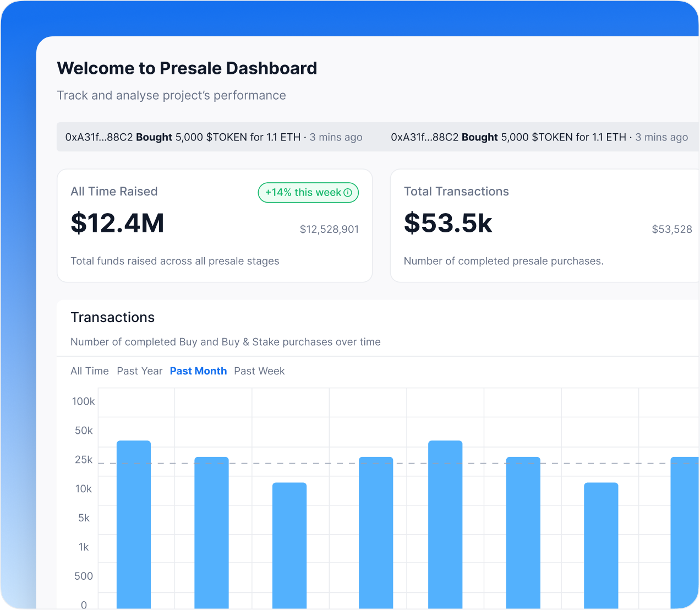Click the +14% this week badge

[308, 193]
